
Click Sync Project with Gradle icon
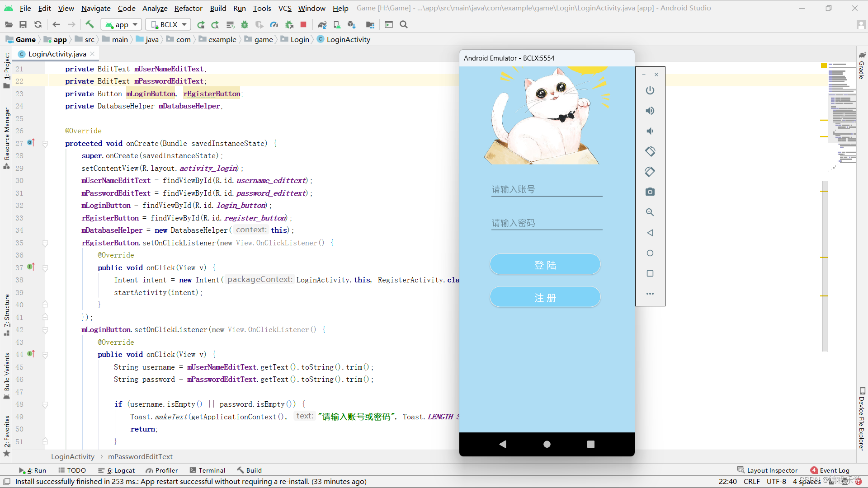click(322, 24)
